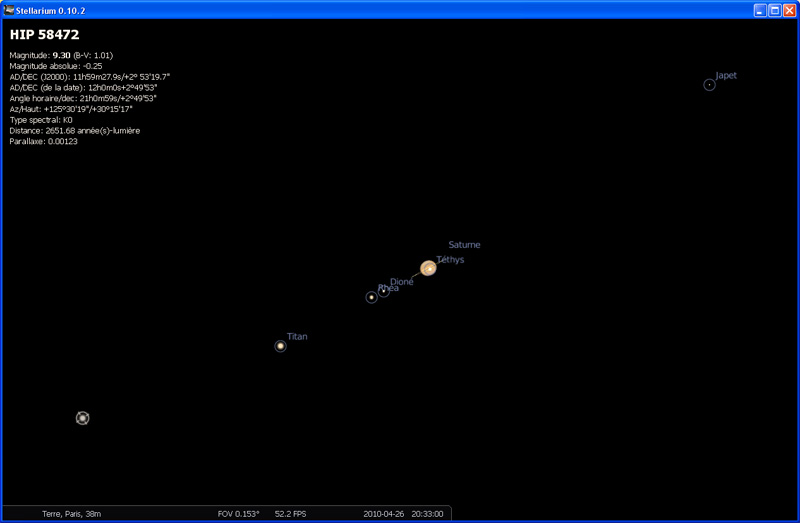This screenshot has height=523, width=800.
Task: Click the Japet label text
Action: tap(726, 76)
